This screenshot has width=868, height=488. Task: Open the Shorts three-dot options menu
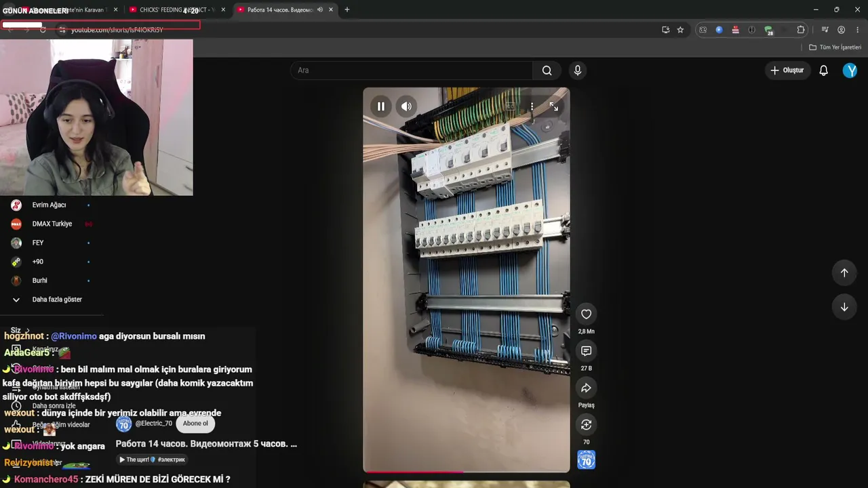click(532, 106)
